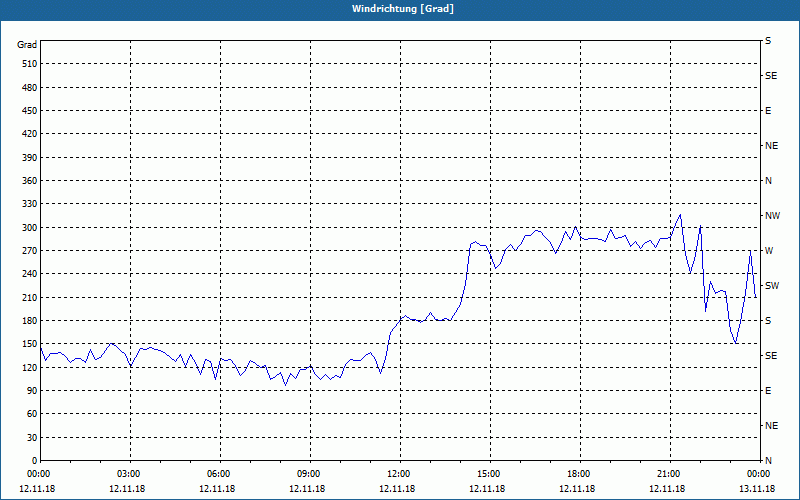This screenshot has height=500, width=800.
Task: Click the Windrichtung [Grad] chart title
Action: [x=403, y=9]
